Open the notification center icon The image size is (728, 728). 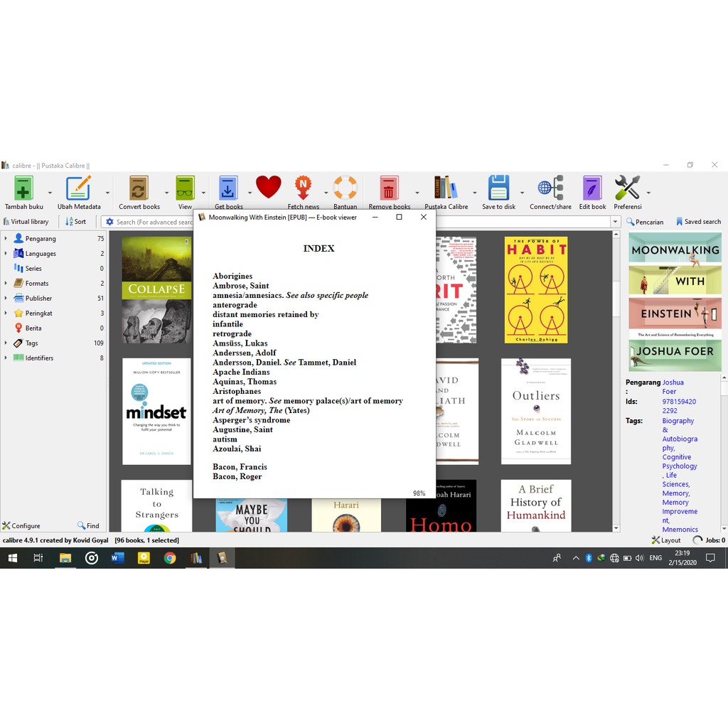pyautogui.click(x=710, y=557)
